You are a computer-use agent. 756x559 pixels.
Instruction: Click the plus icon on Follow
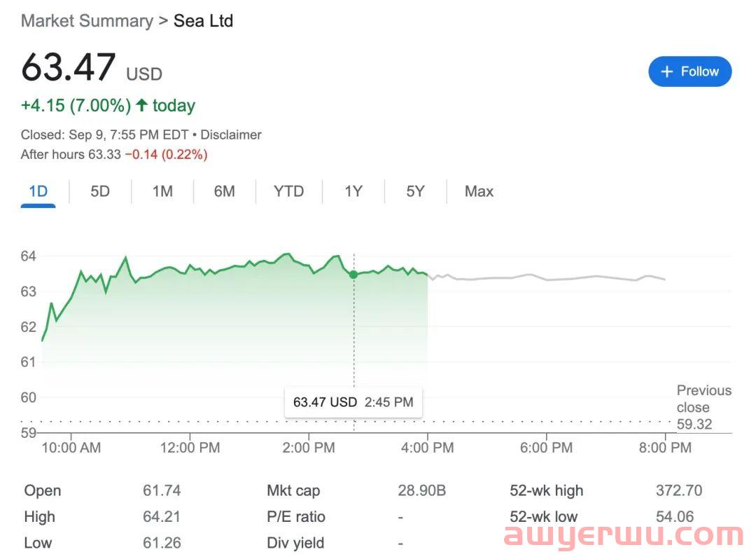tap(667, 71)
